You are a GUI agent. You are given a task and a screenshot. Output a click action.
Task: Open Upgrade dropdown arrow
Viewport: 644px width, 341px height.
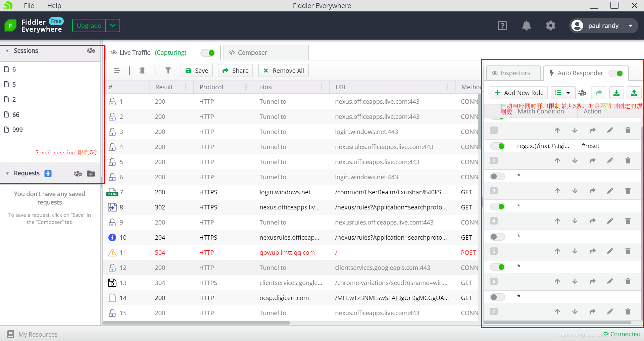click(113, 26)
